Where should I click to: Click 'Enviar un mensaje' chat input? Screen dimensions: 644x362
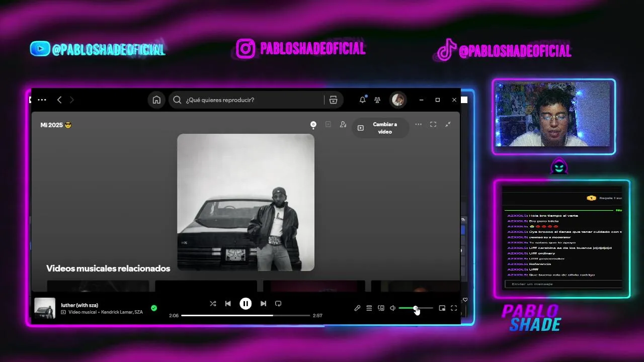[563, 284]
